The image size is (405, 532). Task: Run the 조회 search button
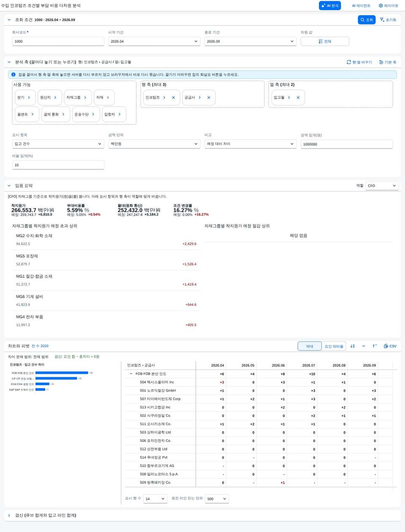pos(367,20)
